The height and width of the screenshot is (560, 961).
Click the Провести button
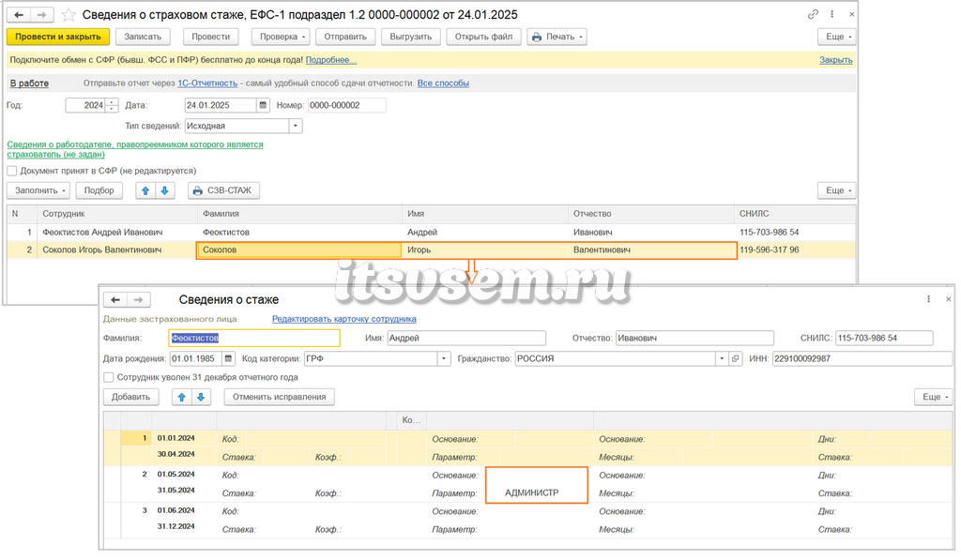tap(211, 37)
